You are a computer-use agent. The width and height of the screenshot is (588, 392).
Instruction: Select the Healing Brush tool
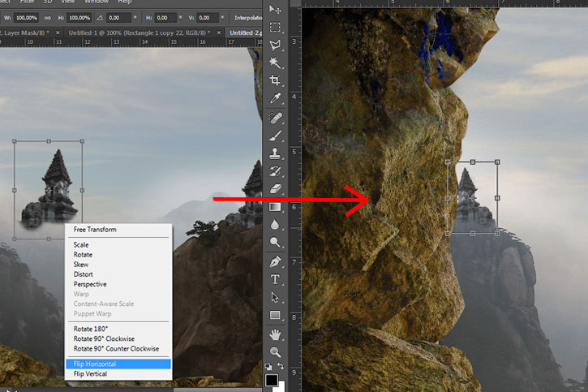click(275, 118)
